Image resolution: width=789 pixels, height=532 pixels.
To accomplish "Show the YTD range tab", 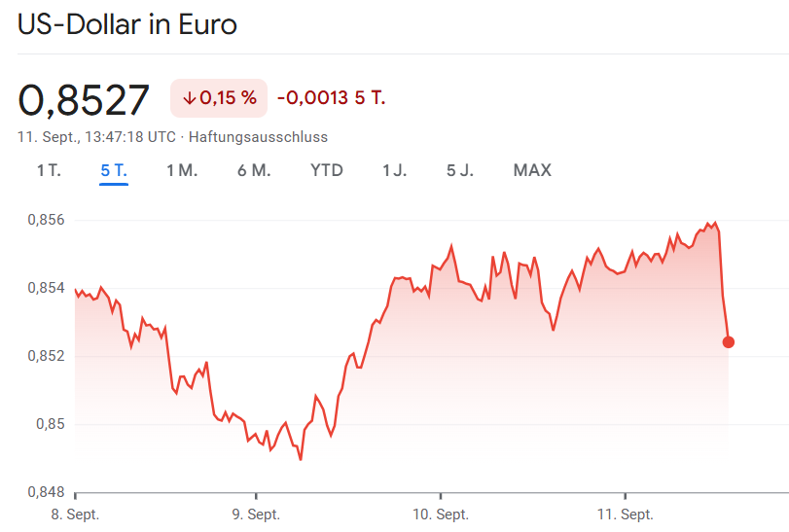I will pos(327,170).
